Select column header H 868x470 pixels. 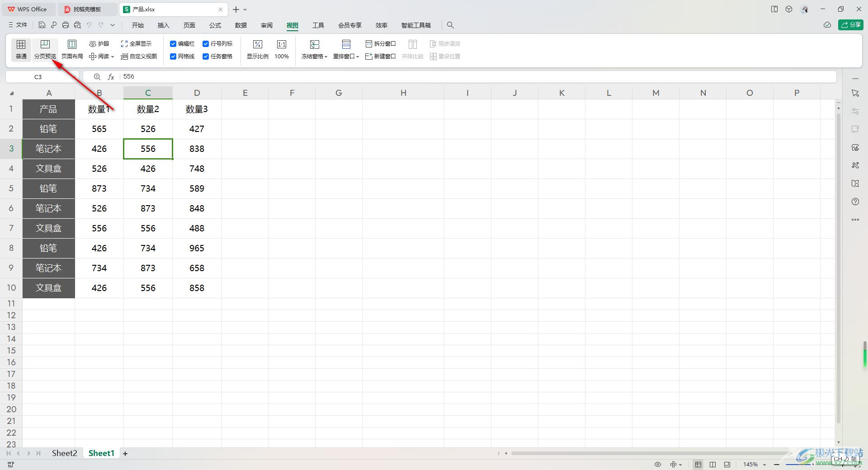pos(403,93)
